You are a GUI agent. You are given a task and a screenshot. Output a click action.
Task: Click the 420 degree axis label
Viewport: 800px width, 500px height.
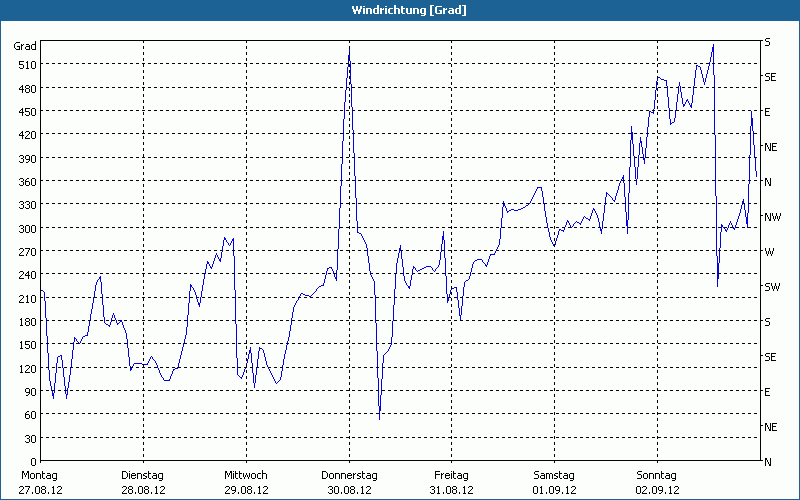point(28,135)
